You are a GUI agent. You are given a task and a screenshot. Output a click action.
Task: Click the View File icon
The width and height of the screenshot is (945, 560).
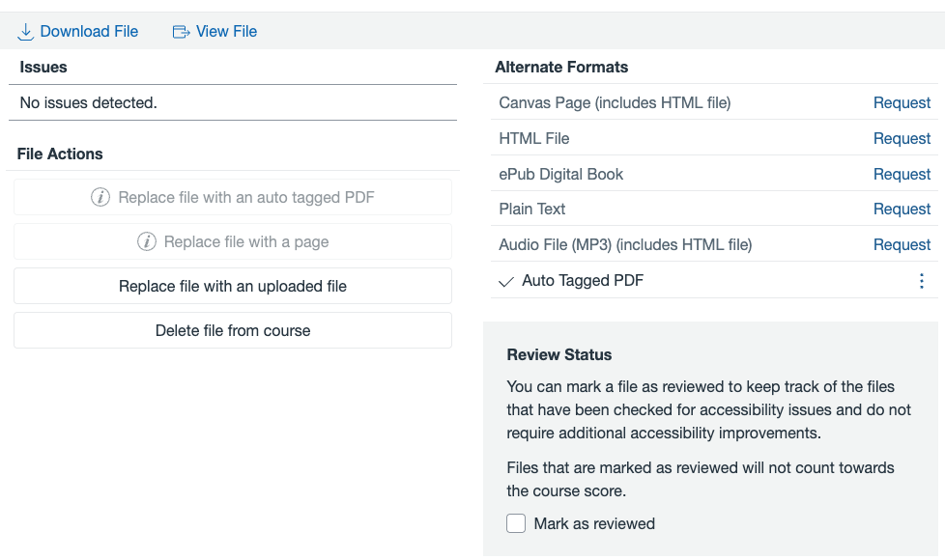coord(181,32)
